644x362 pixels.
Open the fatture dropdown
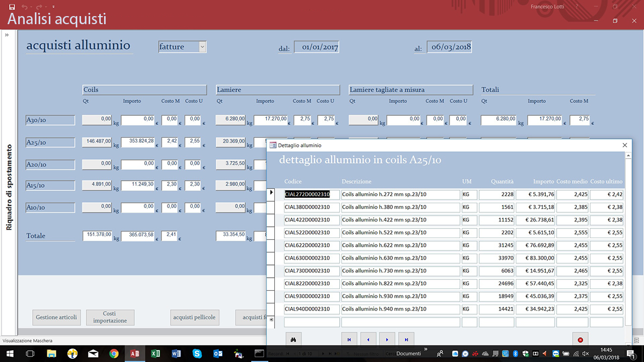click(x=202, y=47)
